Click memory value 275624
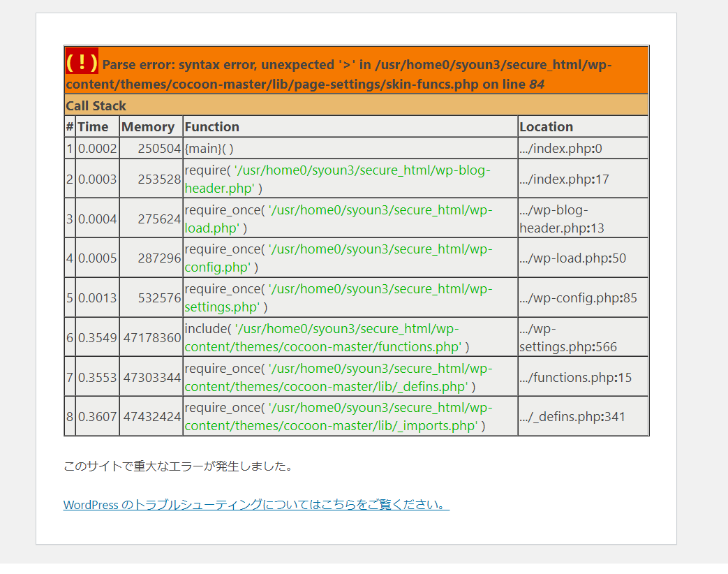728x574 pixels. (x=159, y=219)
